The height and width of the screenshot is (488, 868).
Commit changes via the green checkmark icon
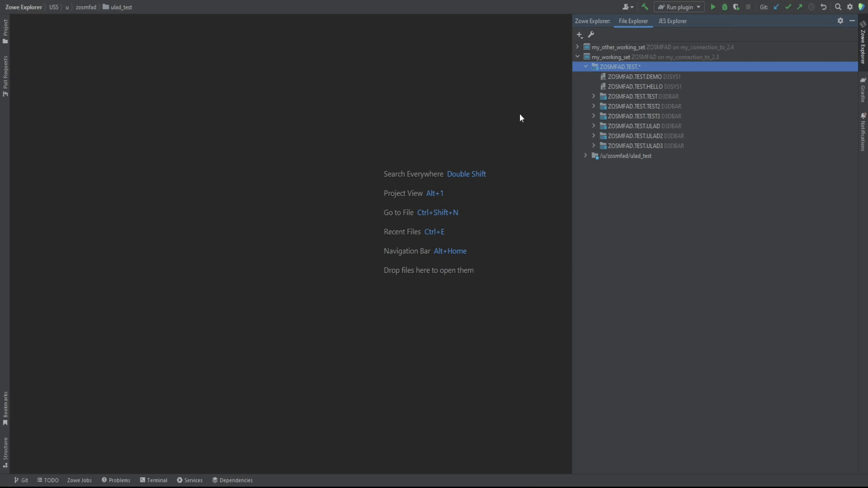[x=789, y=7]
